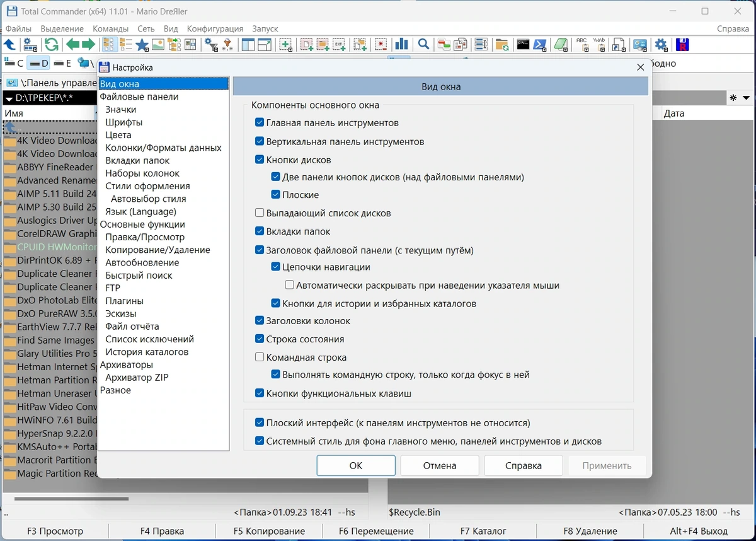Click the EXT plus selection icon

point(339,44)
